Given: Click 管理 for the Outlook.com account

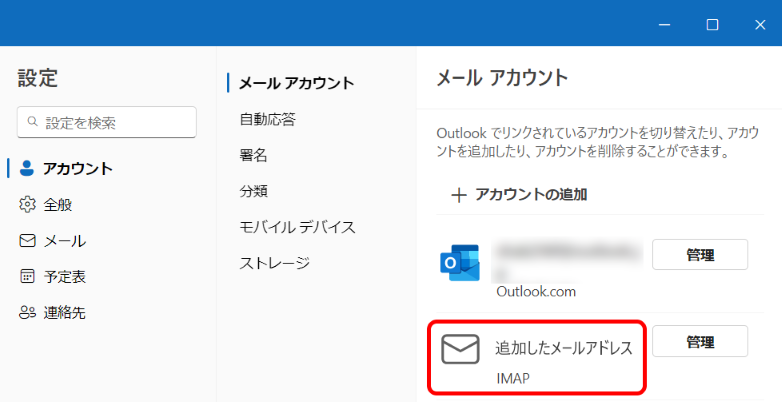Looking at the screenshot, I should tap(700, 255).
